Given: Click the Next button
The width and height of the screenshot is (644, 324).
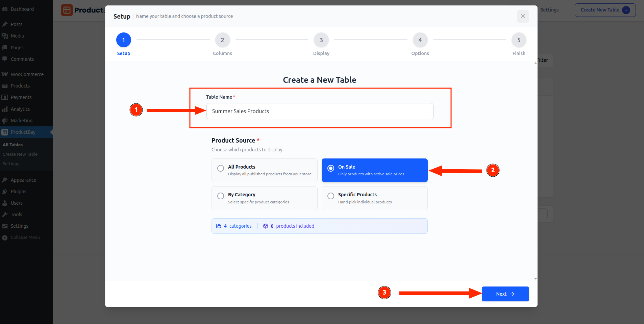Looking at the screenshot, I should pyautogui.click(x=505, y=294).
